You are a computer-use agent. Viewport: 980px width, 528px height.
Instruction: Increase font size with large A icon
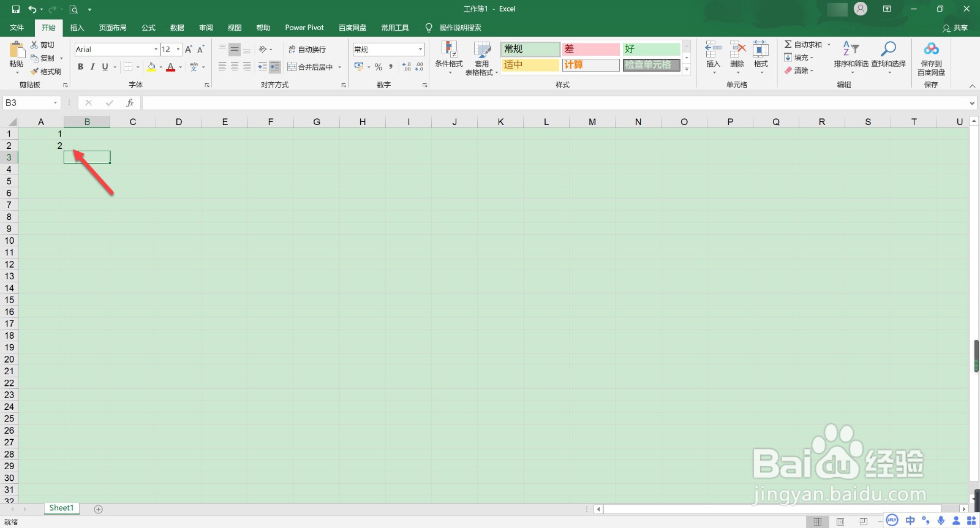coord(189,49)
